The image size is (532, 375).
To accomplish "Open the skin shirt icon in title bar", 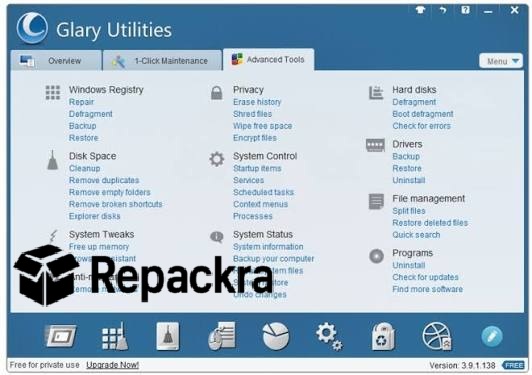I will [420, 10].
